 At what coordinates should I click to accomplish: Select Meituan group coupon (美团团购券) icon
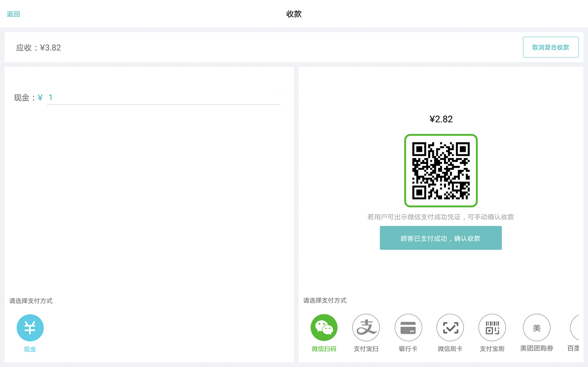tap(537, 328)
